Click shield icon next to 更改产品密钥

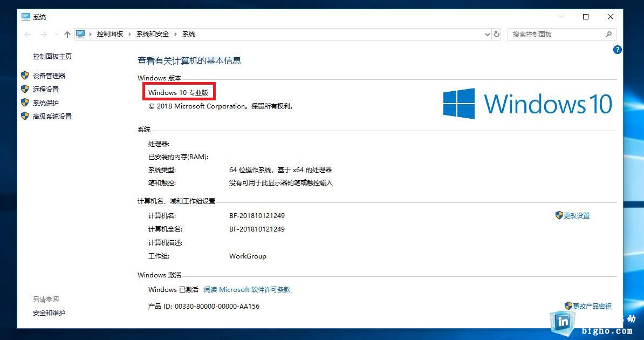pos(568,306)
